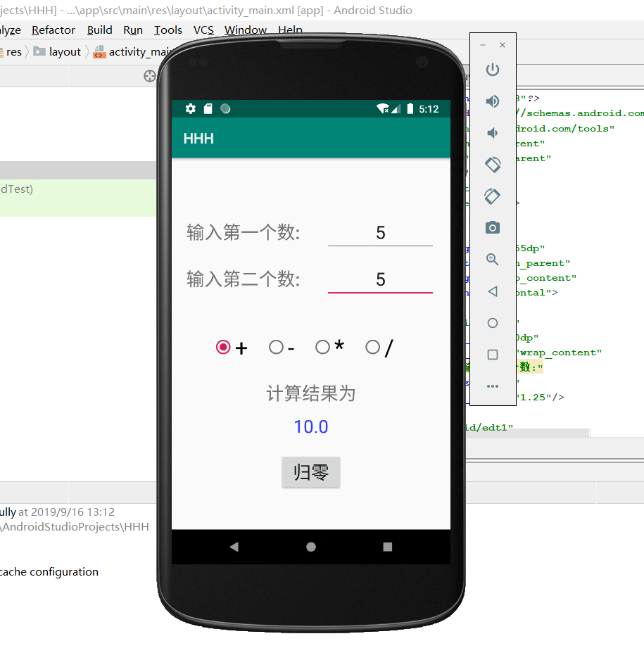Tap the phone's recent apps square button
Image resolution: width=644 pixels, height=660 pixels.
[388, 547]
